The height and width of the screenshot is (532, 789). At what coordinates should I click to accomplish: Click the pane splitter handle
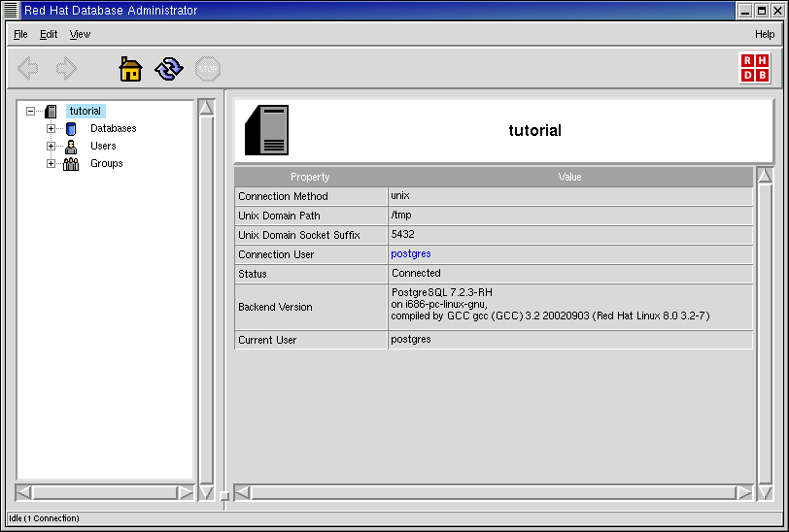coord(224,496)
